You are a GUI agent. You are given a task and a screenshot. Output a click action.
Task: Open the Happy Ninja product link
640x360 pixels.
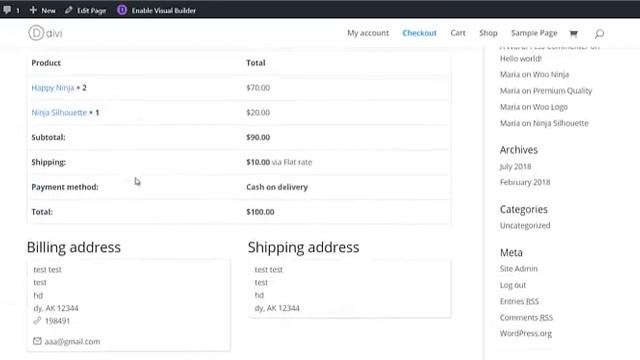pos(53,88)
